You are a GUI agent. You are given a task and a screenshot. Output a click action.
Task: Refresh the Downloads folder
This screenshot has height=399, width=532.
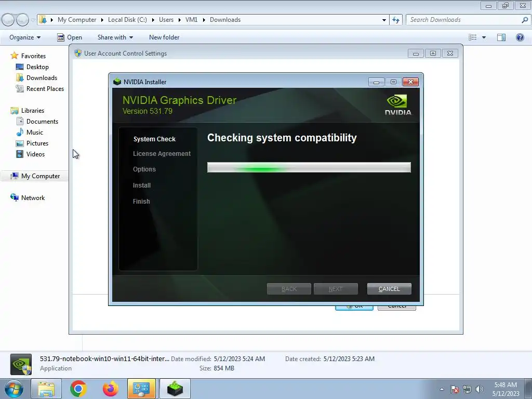point(395,20)
